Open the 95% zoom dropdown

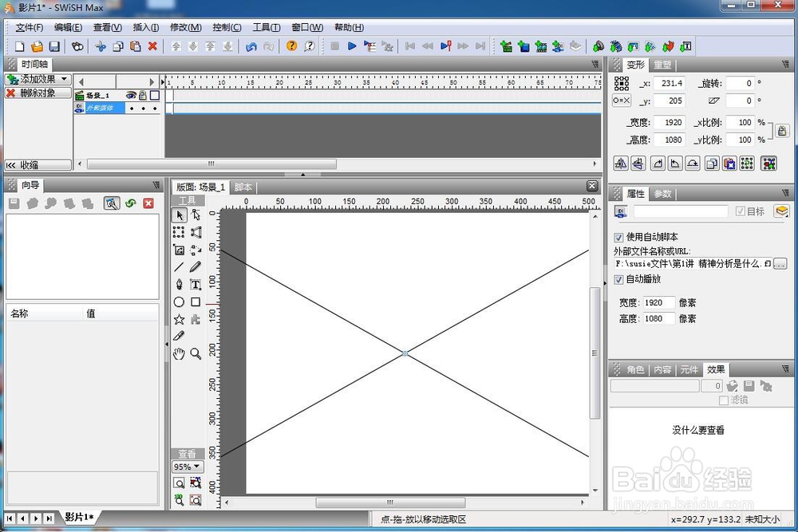188,467
